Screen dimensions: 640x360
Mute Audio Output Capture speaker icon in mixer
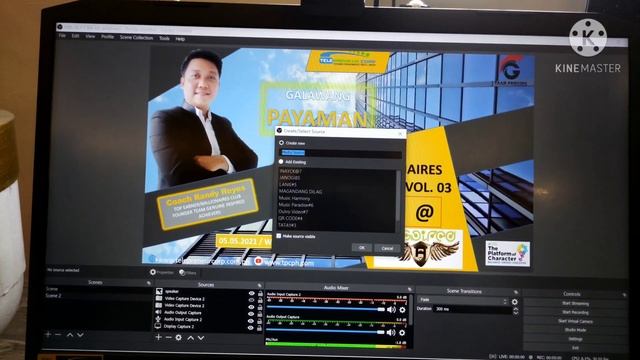[x=391, y=333]
